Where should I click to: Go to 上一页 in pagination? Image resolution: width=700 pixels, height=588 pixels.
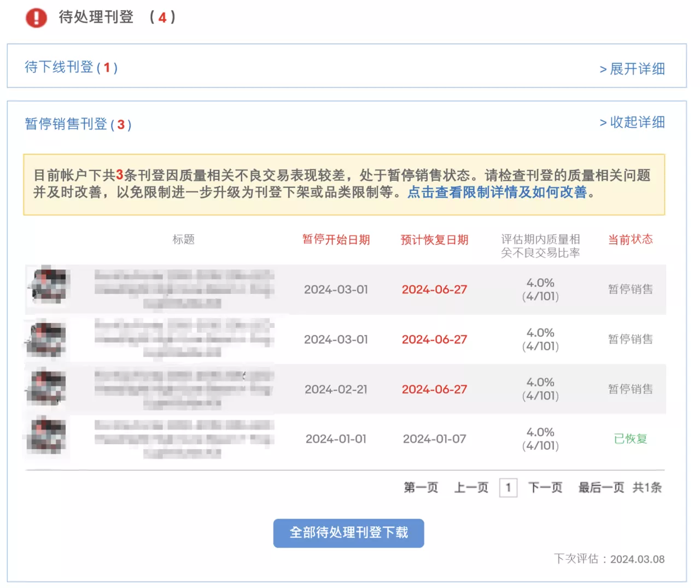(x=471, y=487)
